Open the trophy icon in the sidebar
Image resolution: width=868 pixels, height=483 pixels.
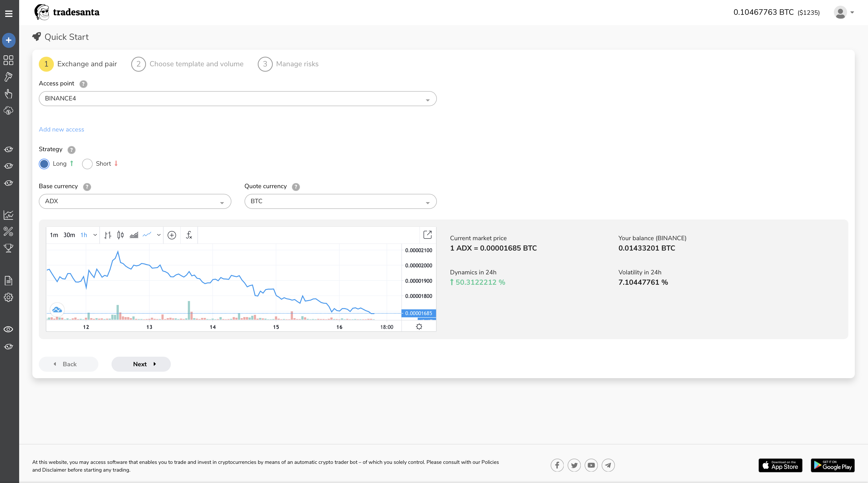click(9, 248)
